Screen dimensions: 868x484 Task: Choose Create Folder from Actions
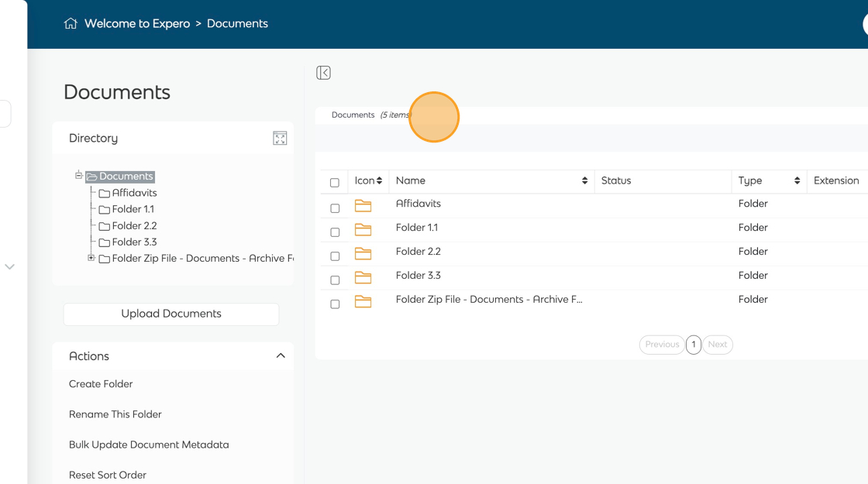101,384
